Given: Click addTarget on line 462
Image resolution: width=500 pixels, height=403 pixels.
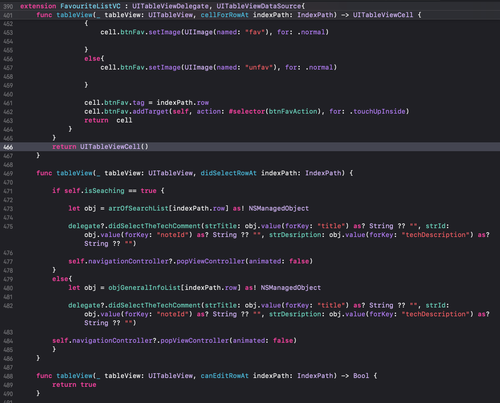Looking at the screenshot, I should coord(151,111).
